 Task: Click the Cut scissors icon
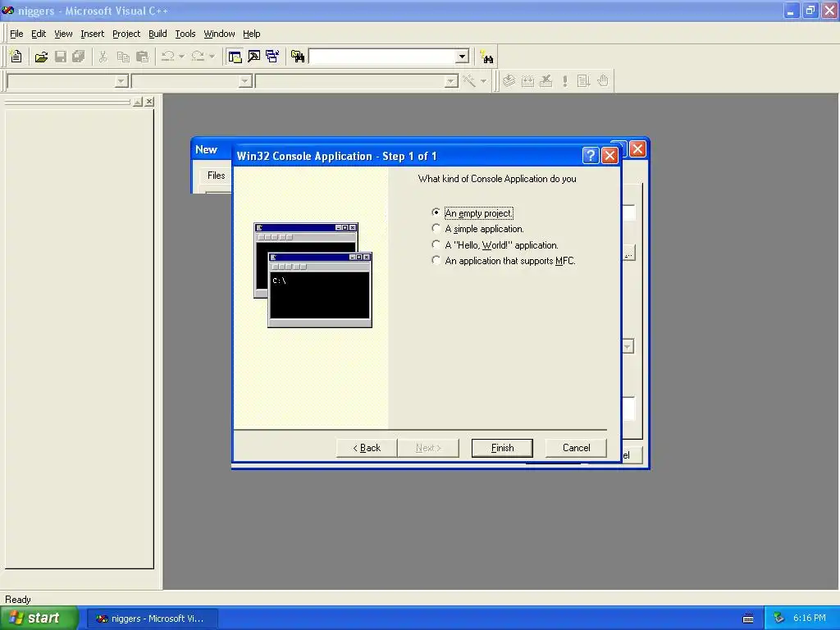[x=103, y=57]
